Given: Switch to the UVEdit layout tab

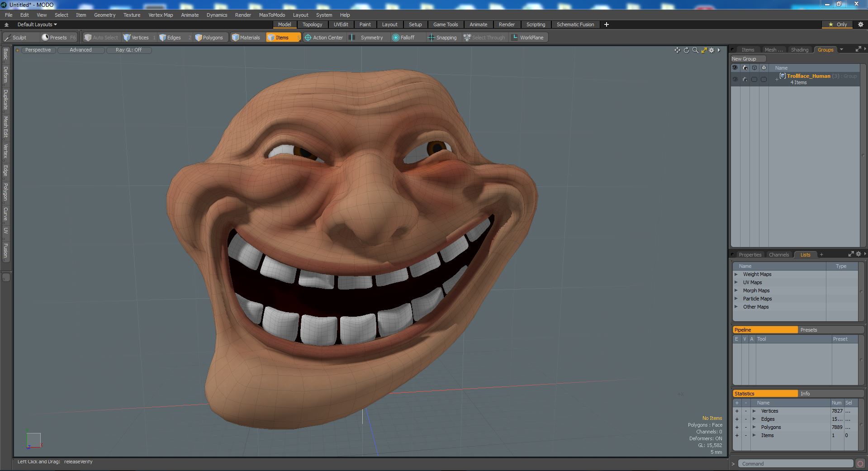Looking at the screenshot, I should tap(341, 24).
